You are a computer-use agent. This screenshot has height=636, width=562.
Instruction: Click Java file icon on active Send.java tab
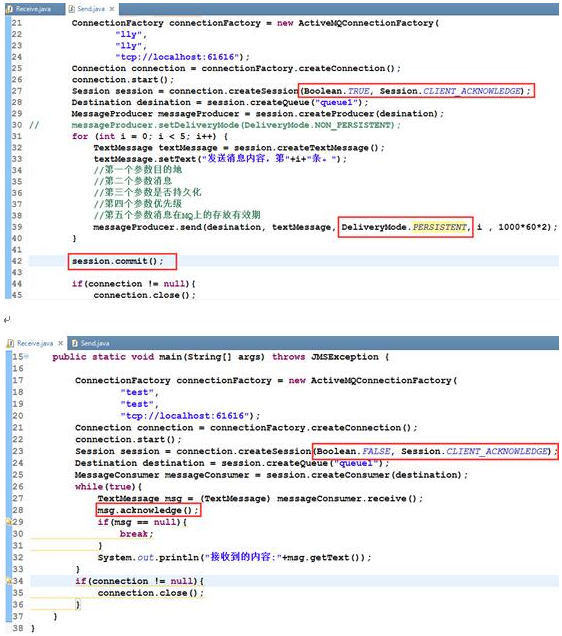[x=71, y=9]
